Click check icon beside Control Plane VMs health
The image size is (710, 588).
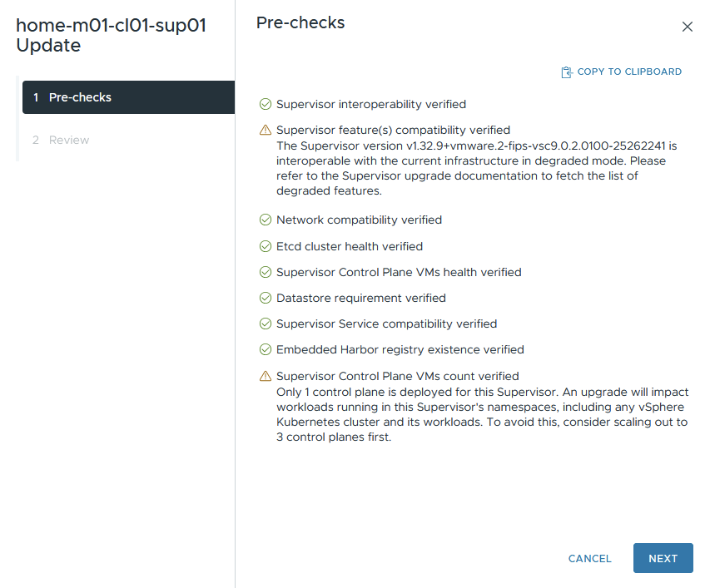[266, 272]
